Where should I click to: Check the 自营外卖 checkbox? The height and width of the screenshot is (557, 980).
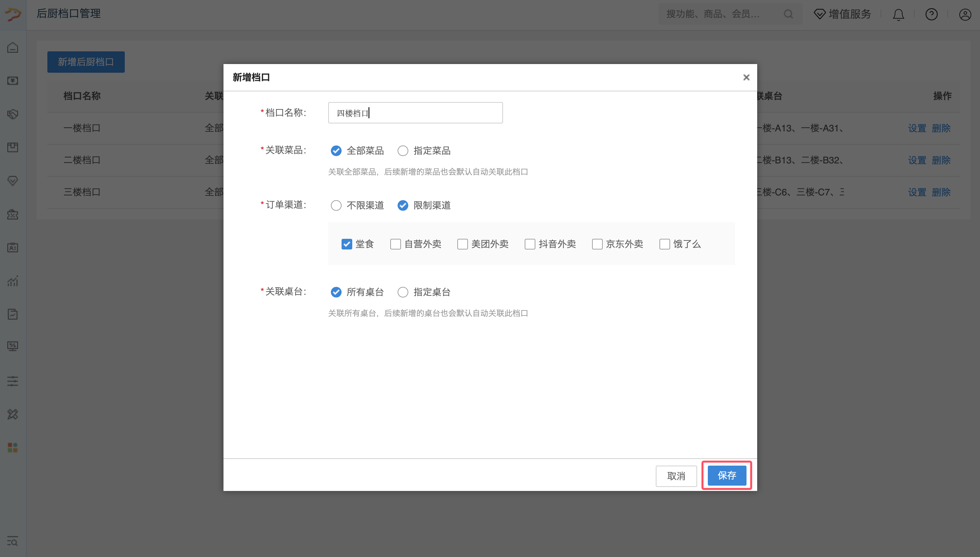pyautogui.click(x=395, y=244)
